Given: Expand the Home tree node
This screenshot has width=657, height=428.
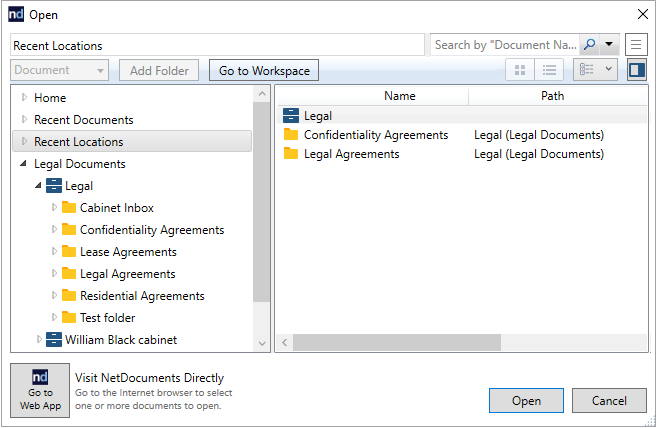Looking at the screenshot, I should (25, 98).
